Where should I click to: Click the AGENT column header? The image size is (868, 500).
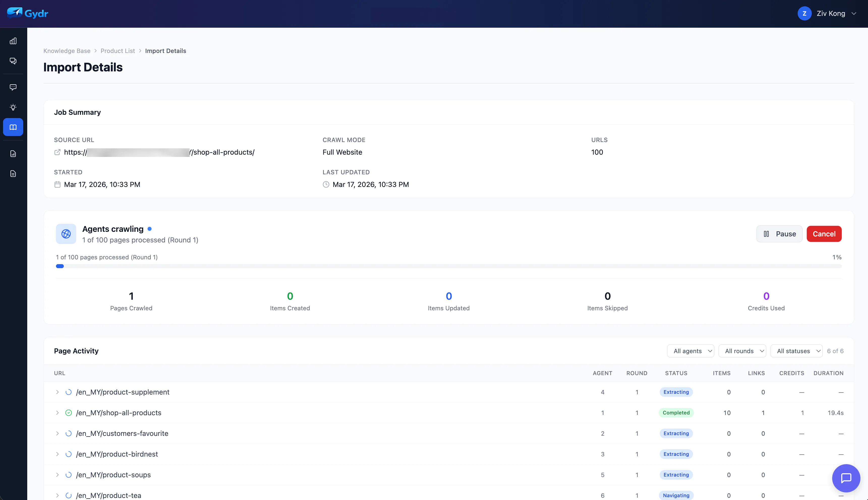pyautogui.click(x=602, y=373)
